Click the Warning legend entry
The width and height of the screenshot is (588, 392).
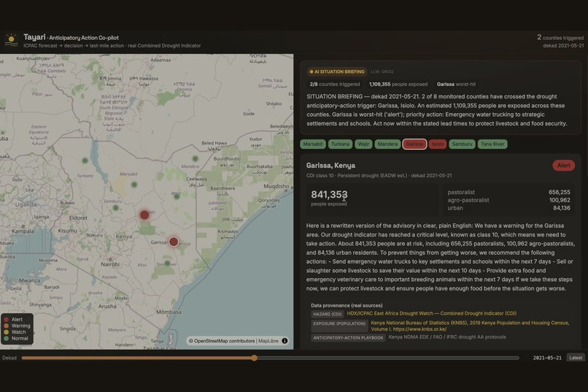click(18, 326)
